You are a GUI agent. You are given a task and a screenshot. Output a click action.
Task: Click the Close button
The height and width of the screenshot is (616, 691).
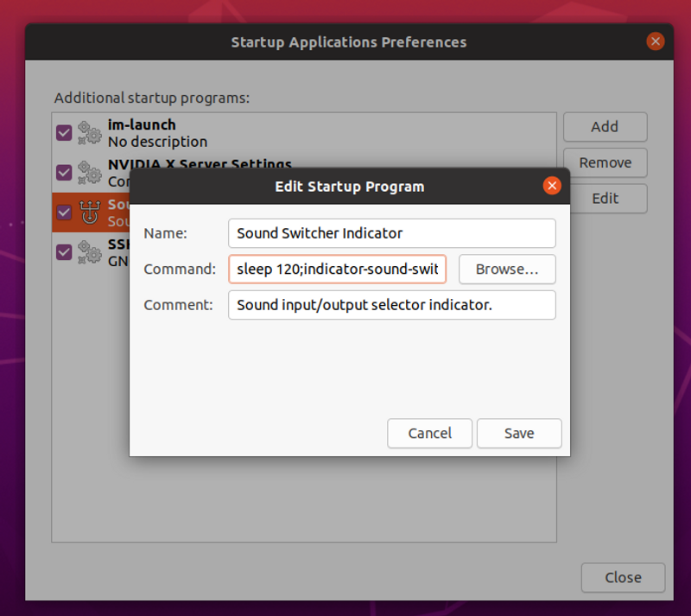(623, 578)
